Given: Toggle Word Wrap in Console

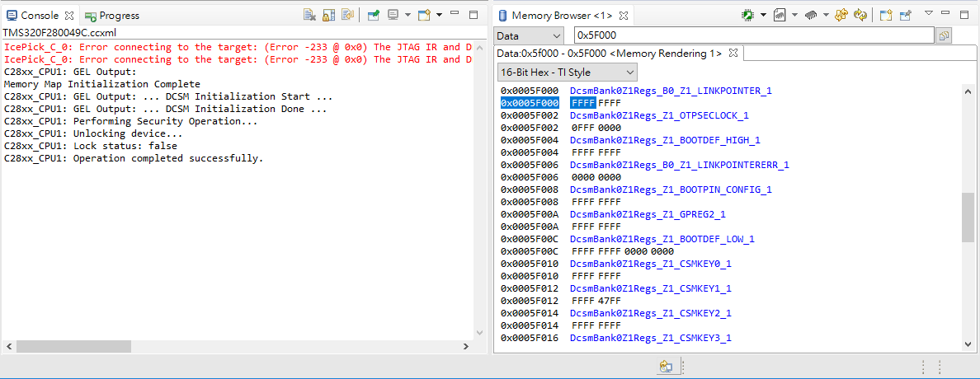Looking at the screenshot, I should [x=348, y=15].
